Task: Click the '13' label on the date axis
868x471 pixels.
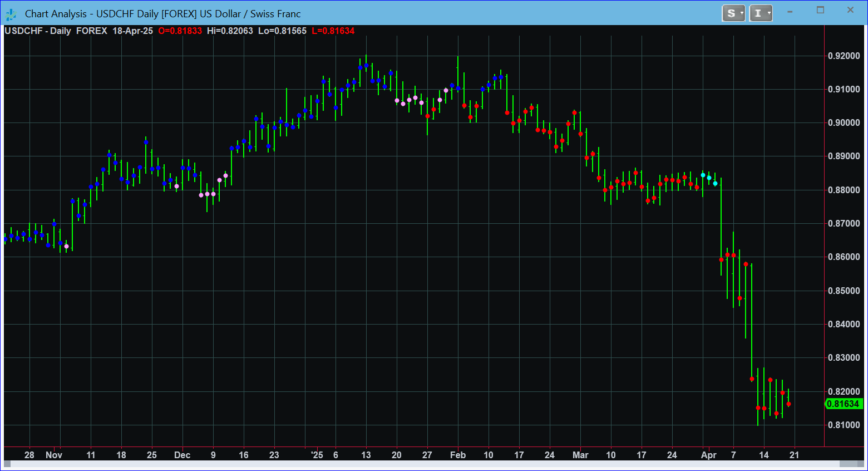Action: pos(366,455)
